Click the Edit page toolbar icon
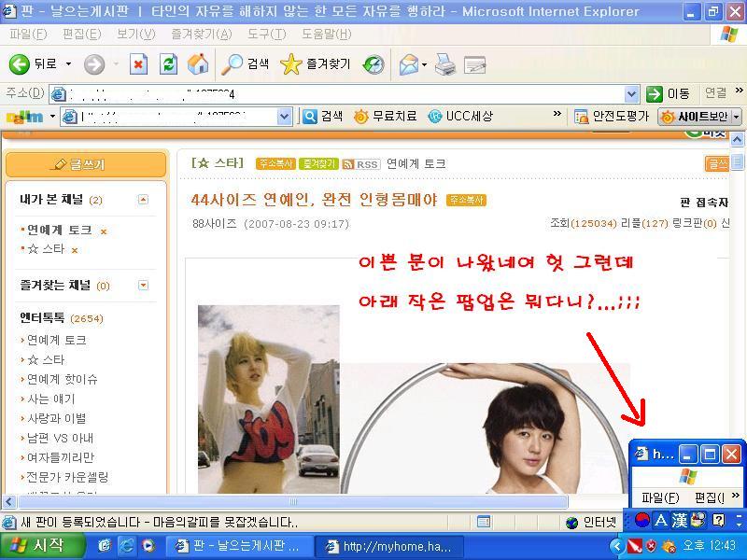The height and width of the screenshot is (560, 747). (x=474, y=64)
